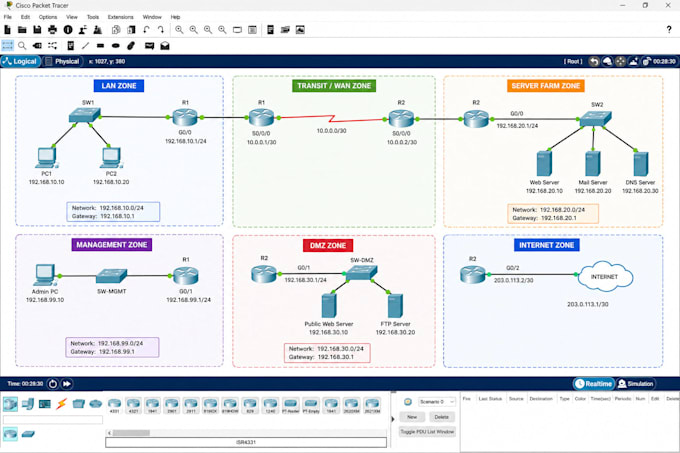
Task: Select the Connections lightning bolt category
Action: pos(62,404)
